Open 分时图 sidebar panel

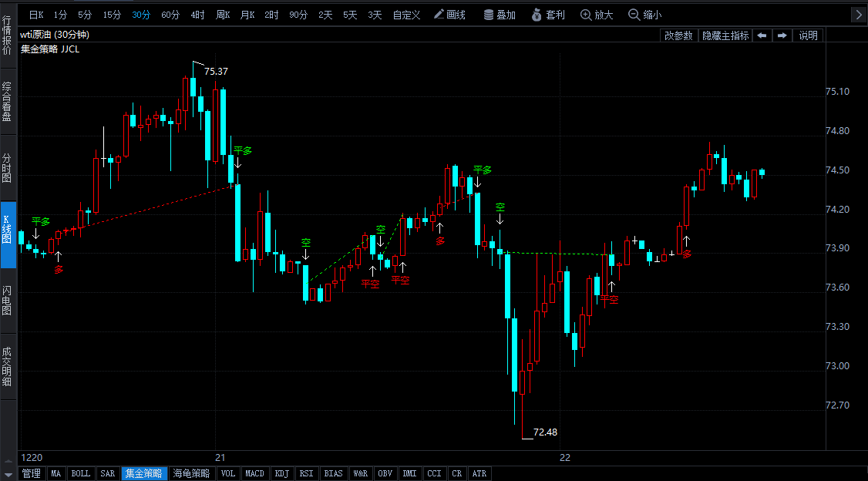tap(7, 168)
